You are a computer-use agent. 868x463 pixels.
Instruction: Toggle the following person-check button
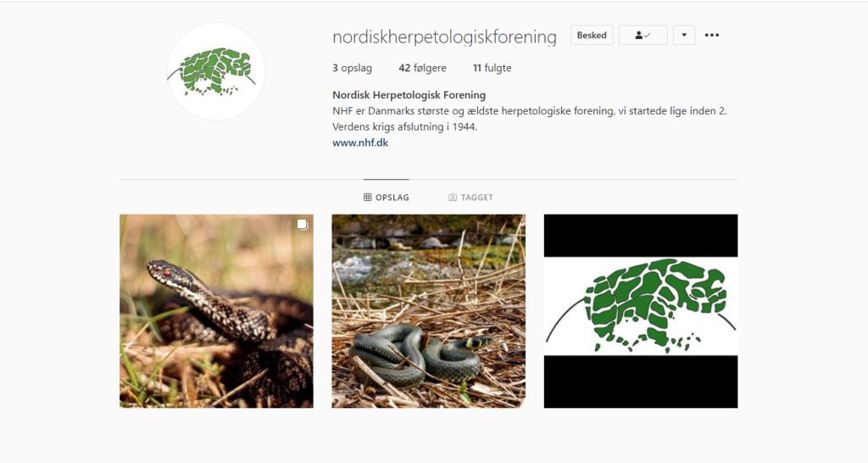coord(643,35)
